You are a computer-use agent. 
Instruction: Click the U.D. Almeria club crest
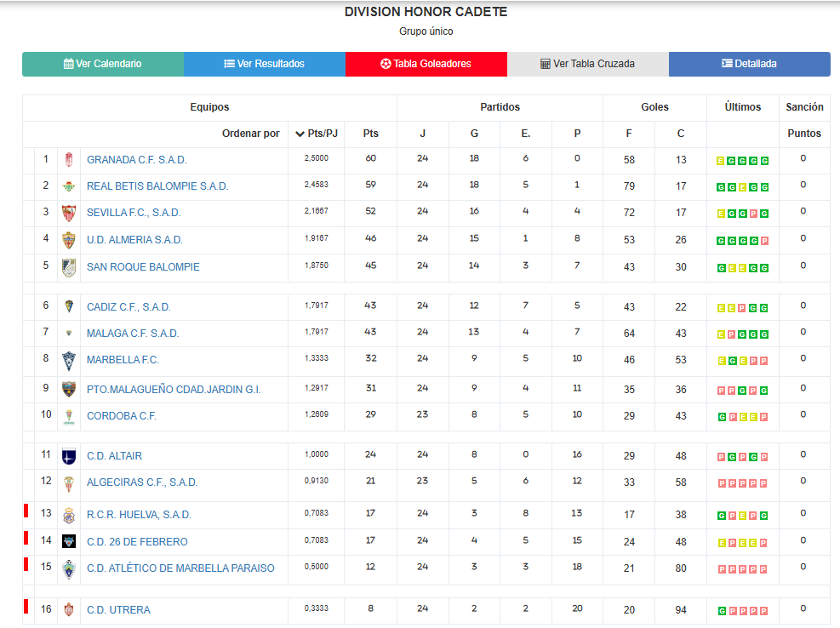point(69,239)
